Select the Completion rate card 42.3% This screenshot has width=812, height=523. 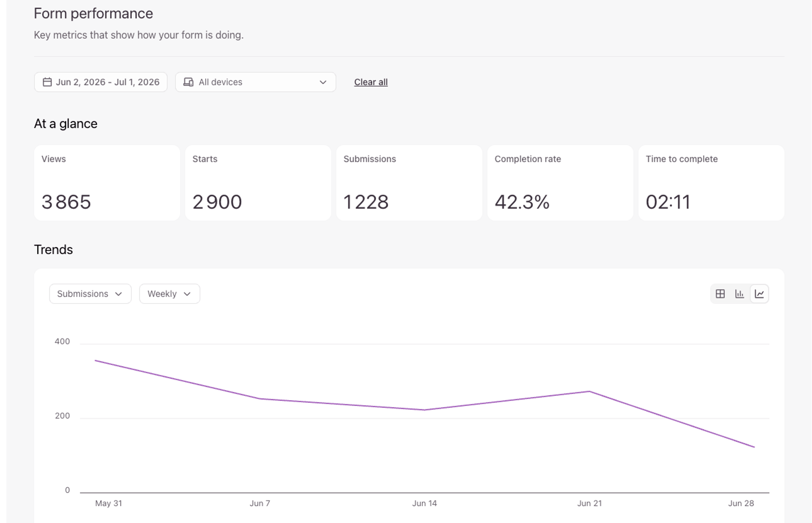click(x=560, y=183)
